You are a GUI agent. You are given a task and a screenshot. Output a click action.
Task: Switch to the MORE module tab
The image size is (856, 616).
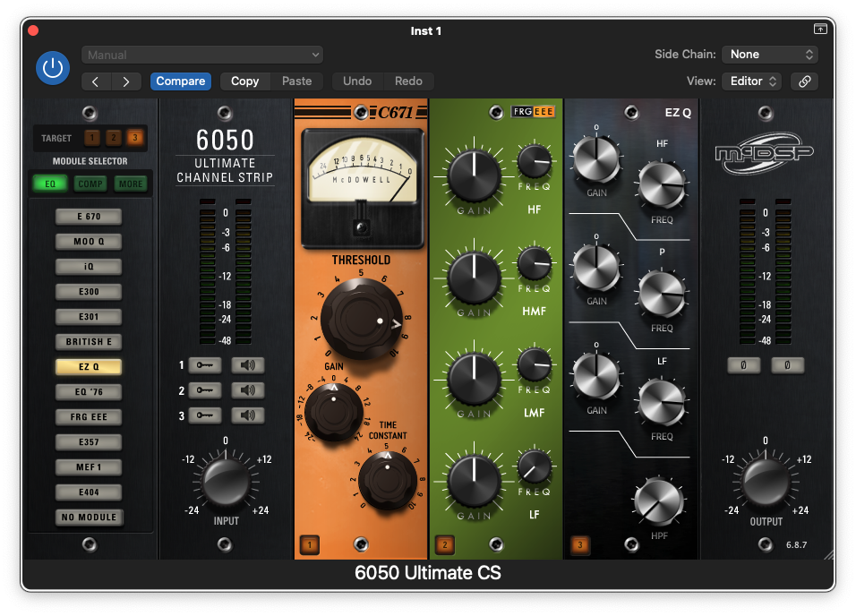click(x=131, y=184)
